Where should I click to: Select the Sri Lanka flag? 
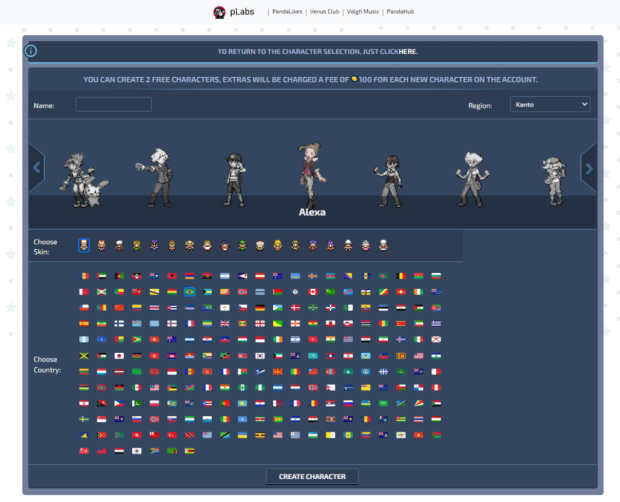(x=401, y=356)
